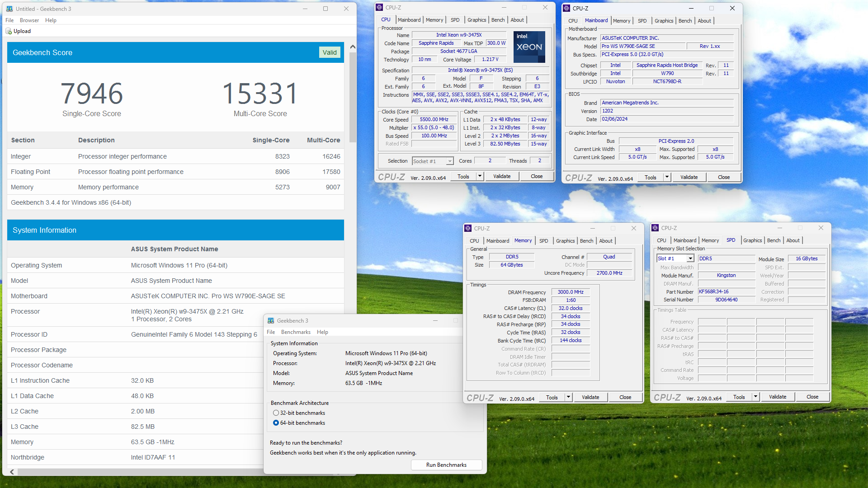Click the BIOS Version 1202 field
Viewport: 868px width, 488px height.
pos(667,111)
